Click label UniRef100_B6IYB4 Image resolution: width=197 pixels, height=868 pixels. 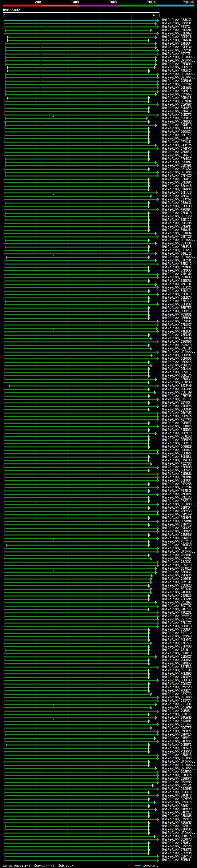(177, 487)
